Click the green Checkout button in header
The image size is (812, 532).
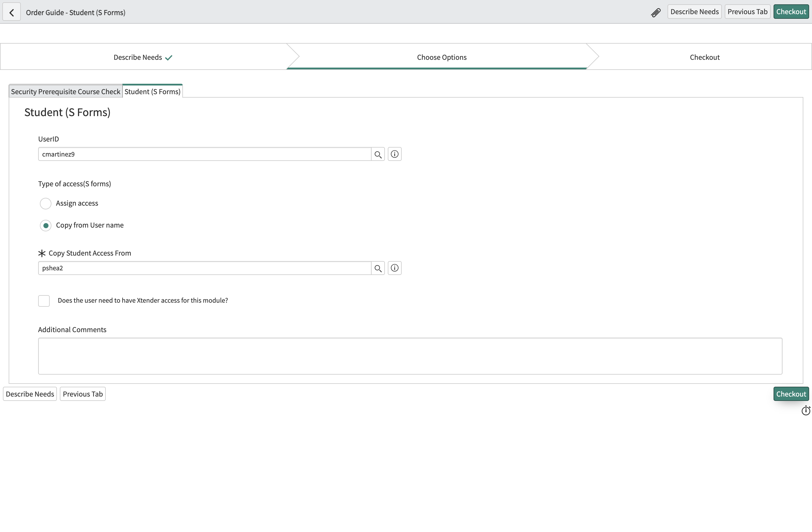[791, 12]
